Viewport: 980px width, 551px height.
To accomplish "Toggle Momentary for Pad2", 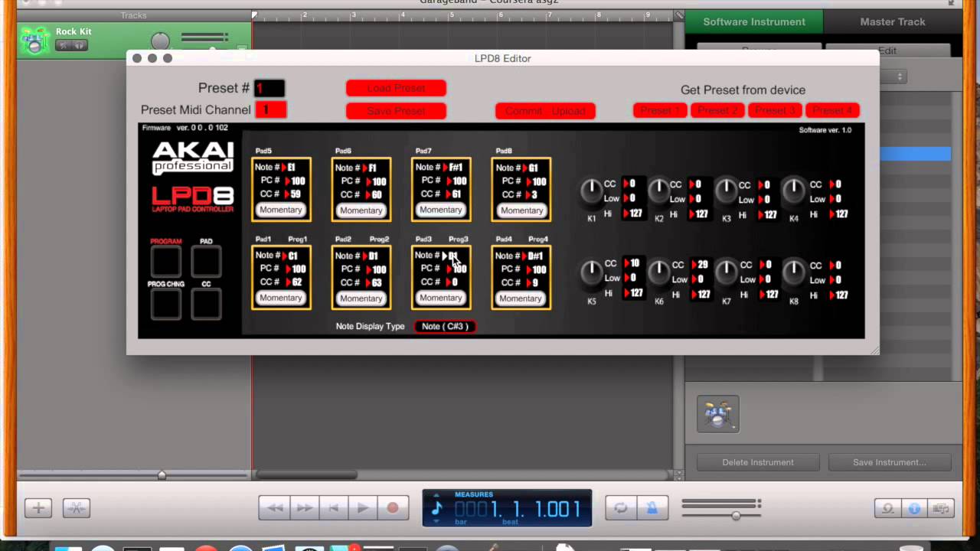I will 361,298.
